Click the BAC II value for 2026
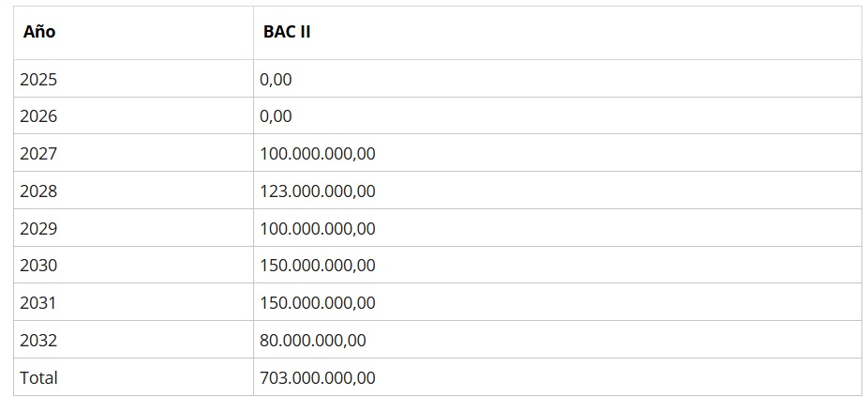 [x=276, y=116]
